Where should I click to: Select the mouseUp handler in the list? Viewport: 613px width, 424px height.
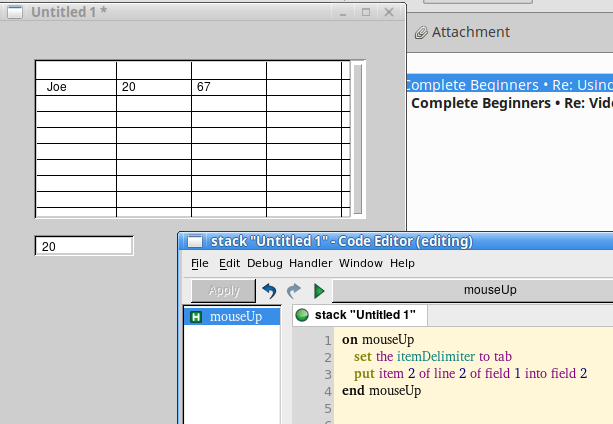click(x=236, y=317)
